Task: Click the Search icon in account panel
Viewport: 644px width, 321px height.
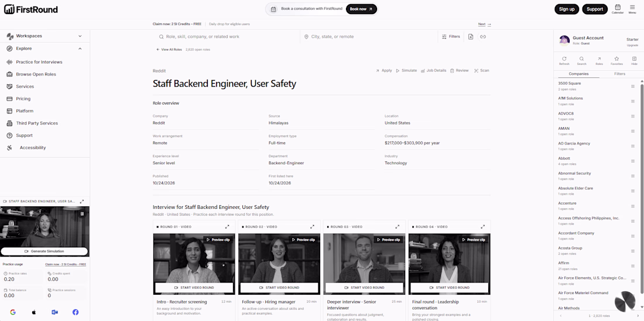Action: tap(581, 61)
